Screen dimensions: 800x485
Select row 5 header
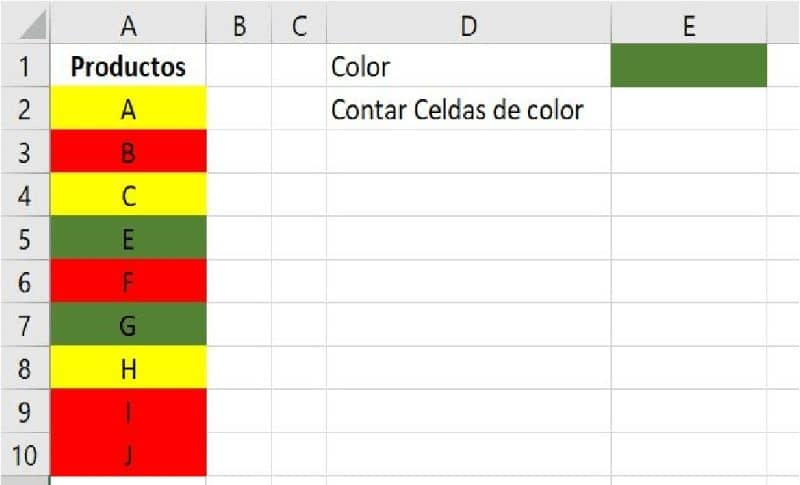26,239
